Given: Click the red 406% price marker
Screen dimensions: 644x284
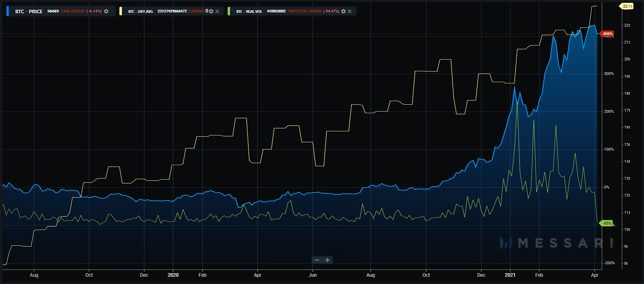Looking at the screenshot, I should pyautogui.click(x=607, y=34).
